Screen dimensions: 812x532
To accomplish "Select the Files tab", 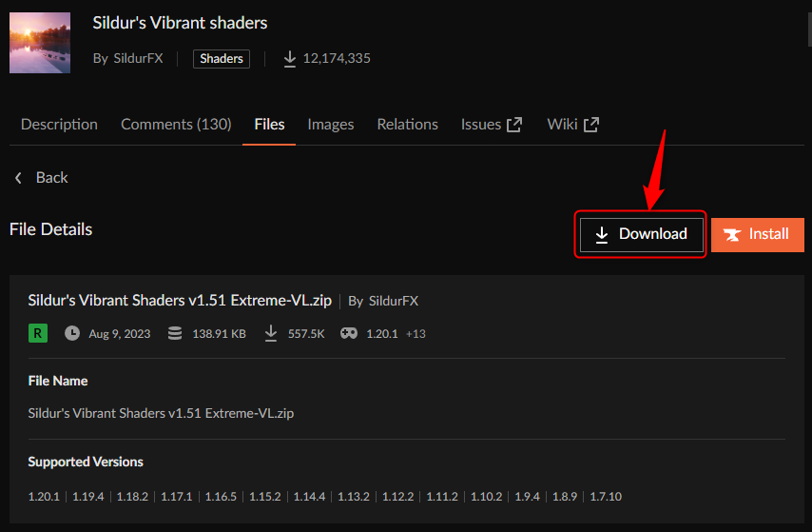I will coord(269,125).
